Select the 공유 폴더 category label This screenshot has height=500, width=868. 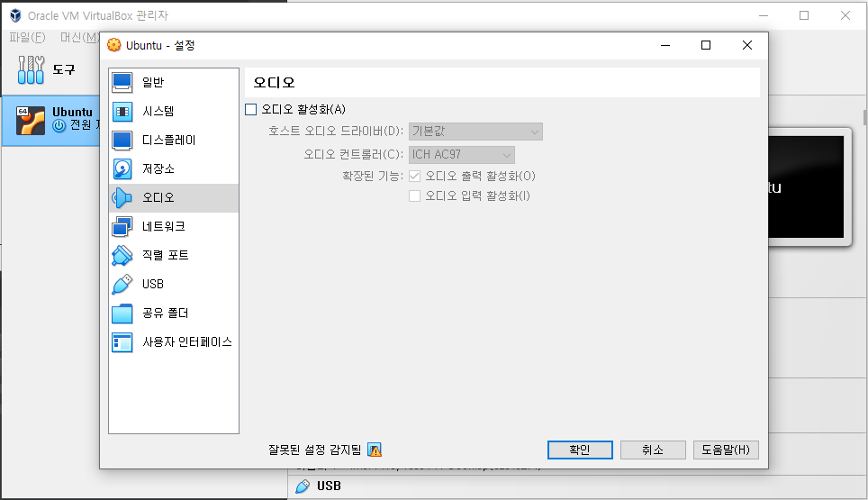pyautogui.click(x=166, y=314)
